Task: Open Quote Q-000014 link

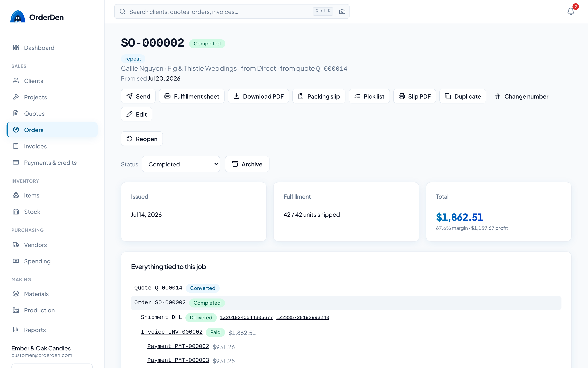Action: [158, 288]
